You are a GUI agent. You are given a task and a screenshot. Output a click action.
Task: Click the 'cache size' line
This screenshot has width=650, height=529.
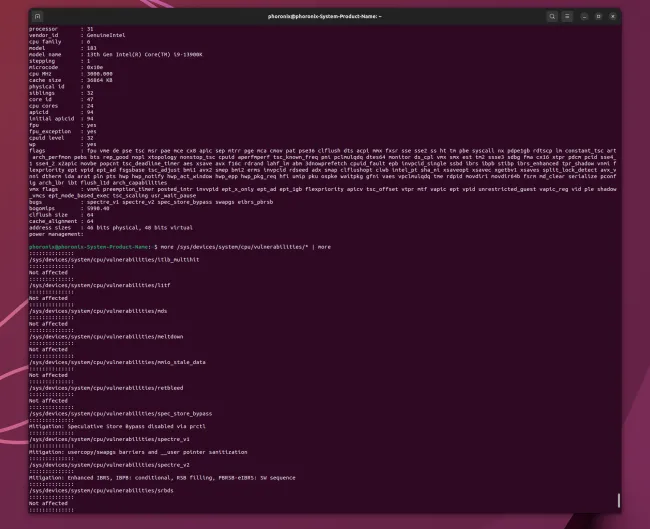(70, 80)
